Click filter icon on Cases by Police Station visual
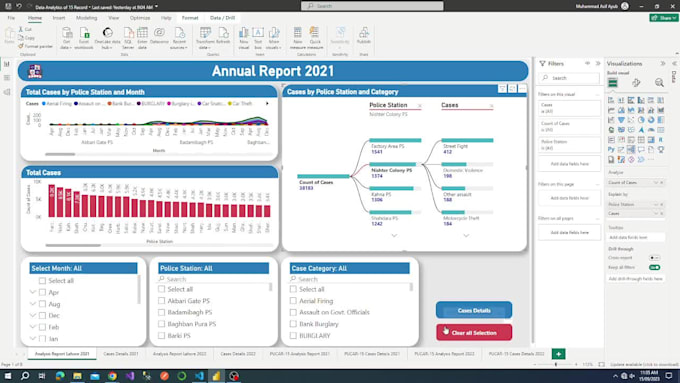 point(502,88)
